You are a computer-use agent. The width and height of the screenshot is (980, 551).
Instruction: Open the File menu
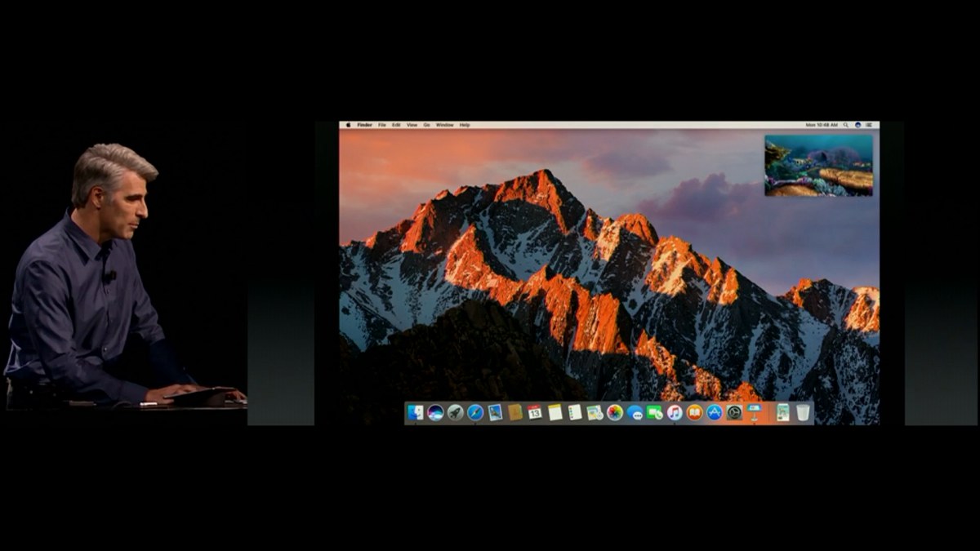point(382,125)
